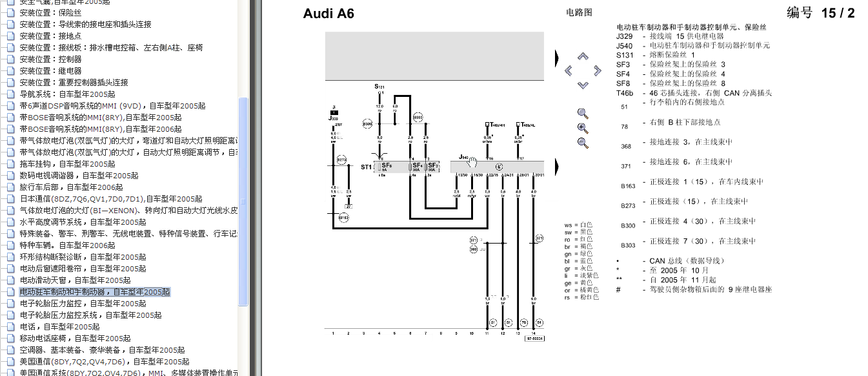Open 带BOSE音响系统的MMI(8RY) 2006 entry
This screenshot has height=376, width=868.
tap(100, 129)
